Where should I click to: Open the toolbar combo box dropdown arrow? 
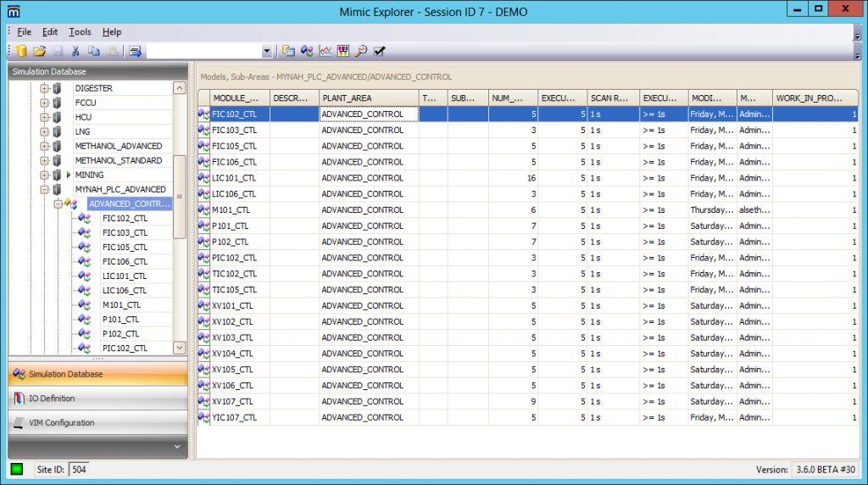(x=266, y=51)
